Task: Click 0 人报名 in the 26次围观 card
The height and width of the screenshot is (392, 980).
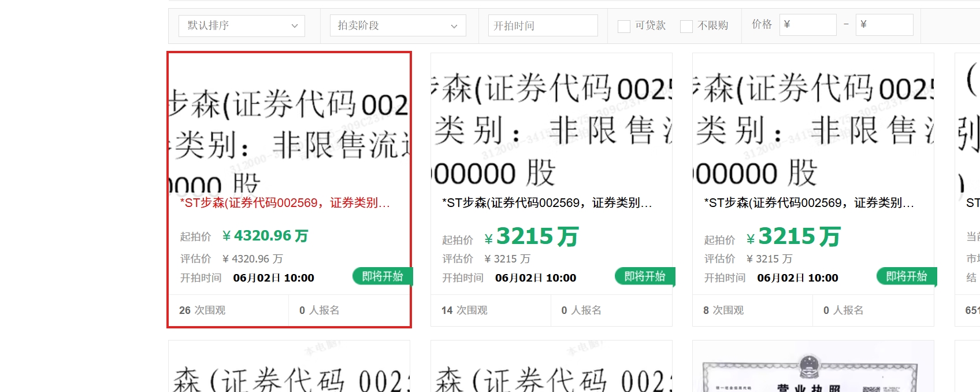Action: [319, 310]
